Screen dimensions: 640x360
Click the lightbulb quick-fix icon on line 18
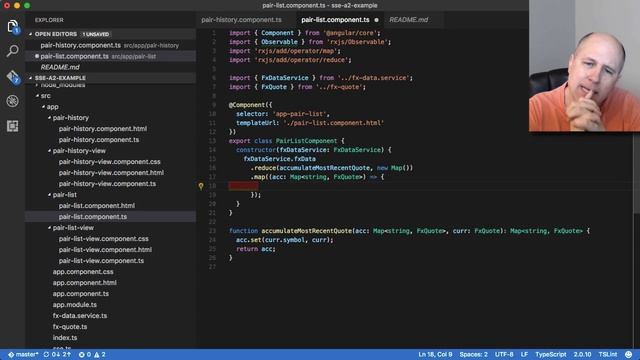click(201, 186)
